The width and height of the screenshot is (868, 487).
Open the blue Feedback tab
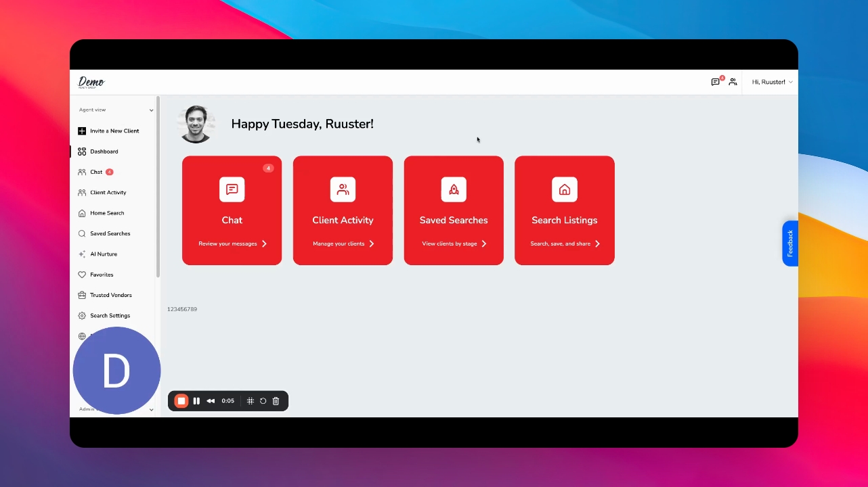(790, 243)
